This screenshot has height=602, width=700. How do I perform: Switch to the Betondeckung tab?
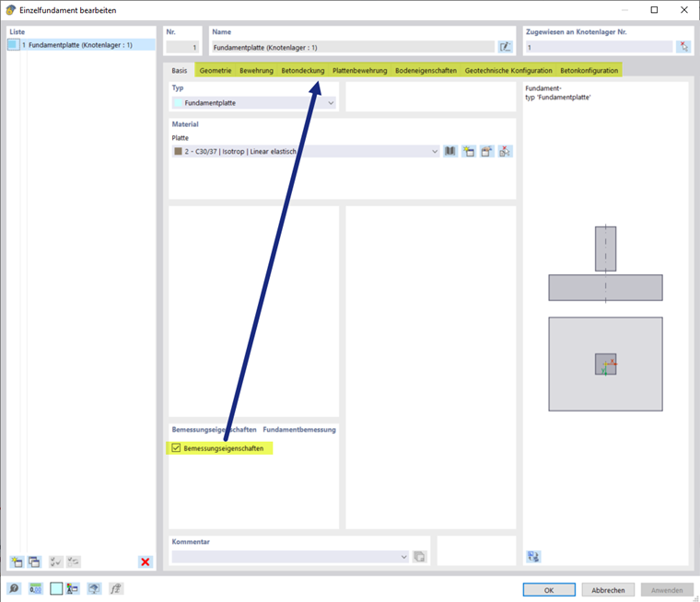tap(303, 71)
